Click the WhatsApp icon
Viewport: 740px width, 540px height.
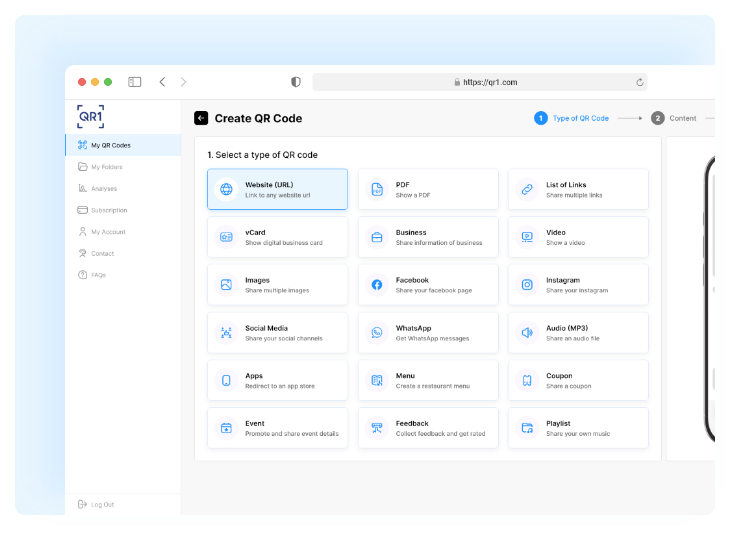click(x=377, y=332)
